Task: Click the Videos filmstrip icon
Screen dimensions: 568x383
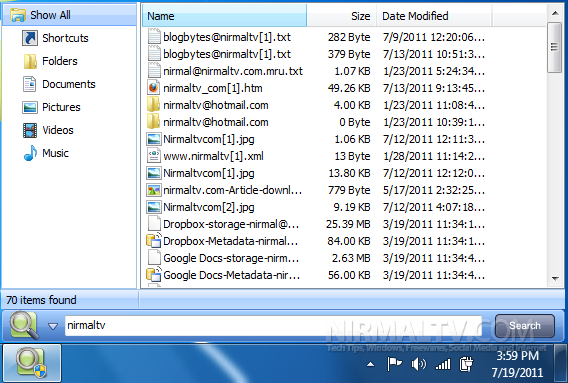Action: tap(30, 130)
